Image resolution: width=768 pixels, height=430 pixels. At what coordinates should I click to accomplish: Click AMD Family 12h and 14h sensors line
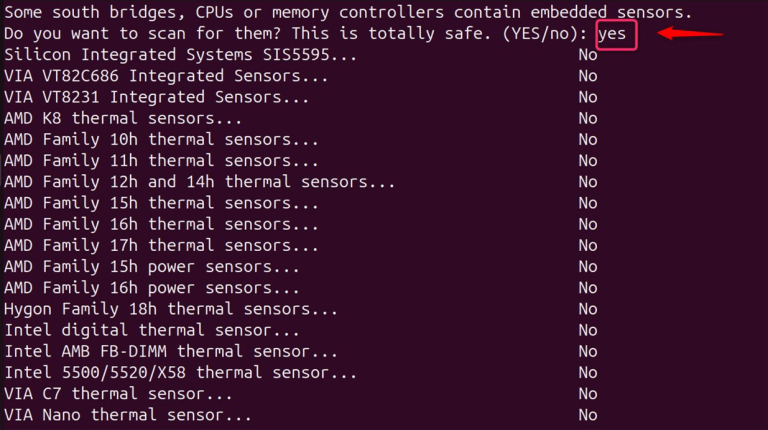click(200, 182)
